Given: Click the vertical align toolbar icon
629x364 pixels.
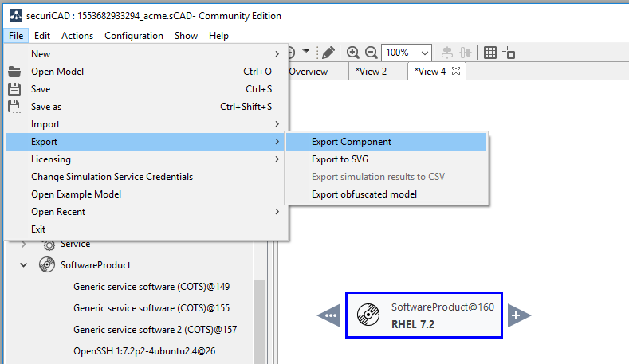Looking at the screenshot, I should point(466,53).
